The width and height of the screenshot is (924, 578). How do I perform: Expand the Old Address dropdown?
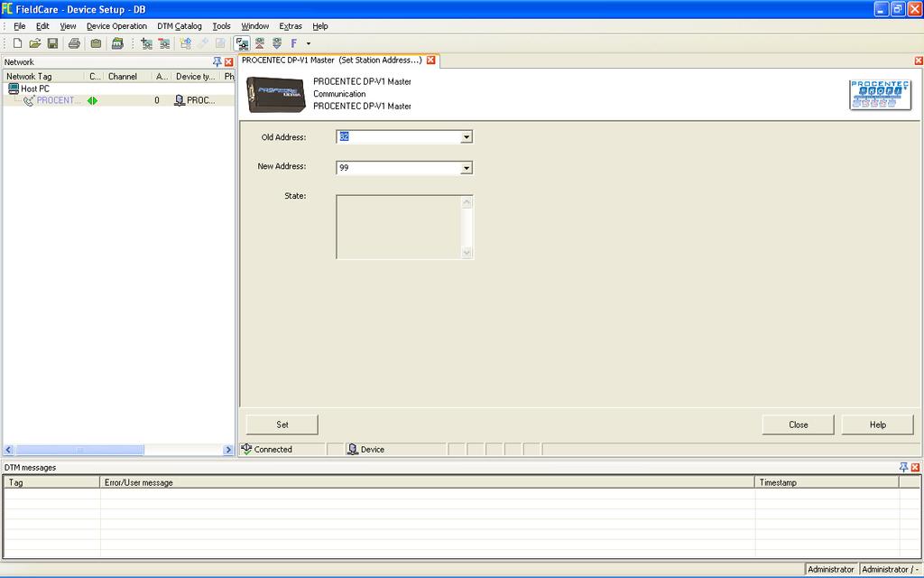[x=467, y=137]
